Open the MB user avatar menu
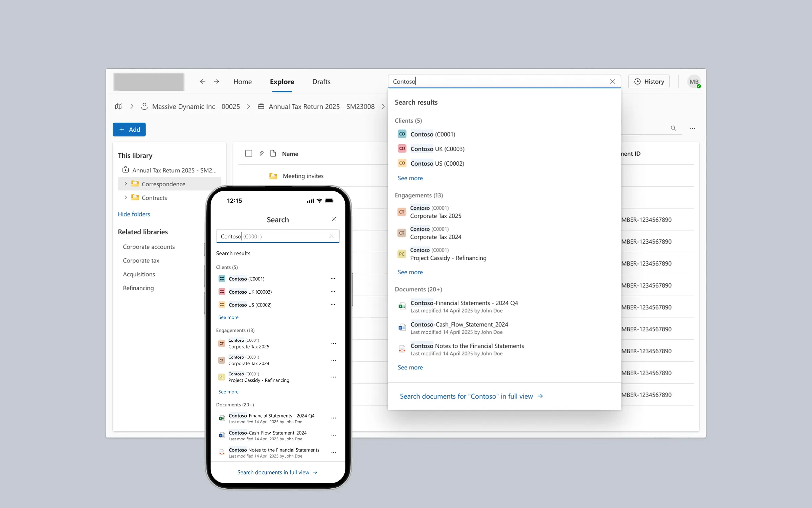Image resolution: width=812 pixels, height=508 pixels. coord(694,82)
